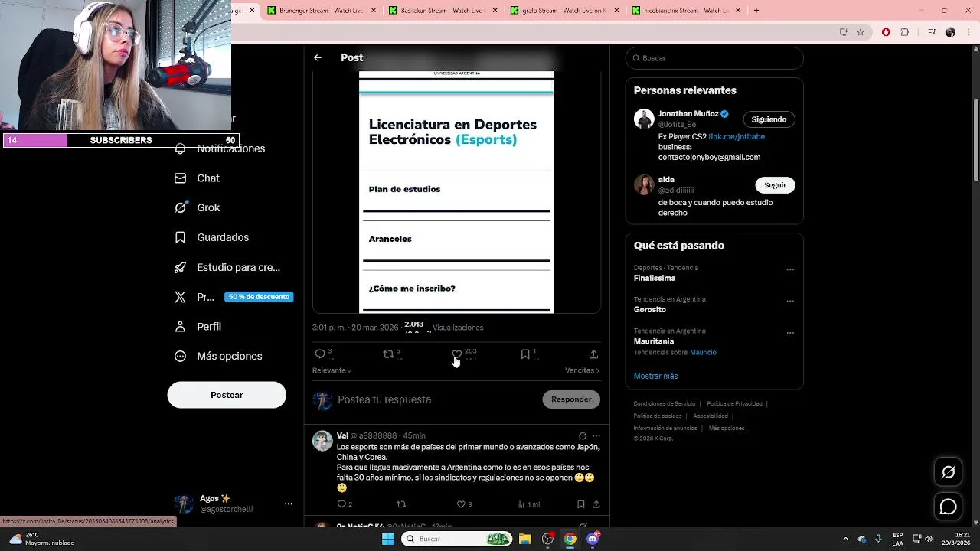
Task: Bookmark this page with star icon
Action: [x=861, y=32]
